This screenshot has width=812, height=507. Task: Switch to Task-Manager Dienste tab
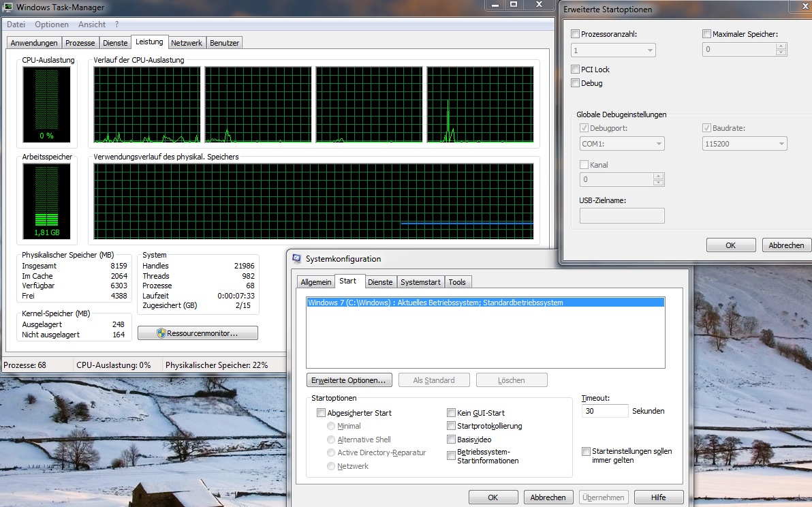click(115, 43)
